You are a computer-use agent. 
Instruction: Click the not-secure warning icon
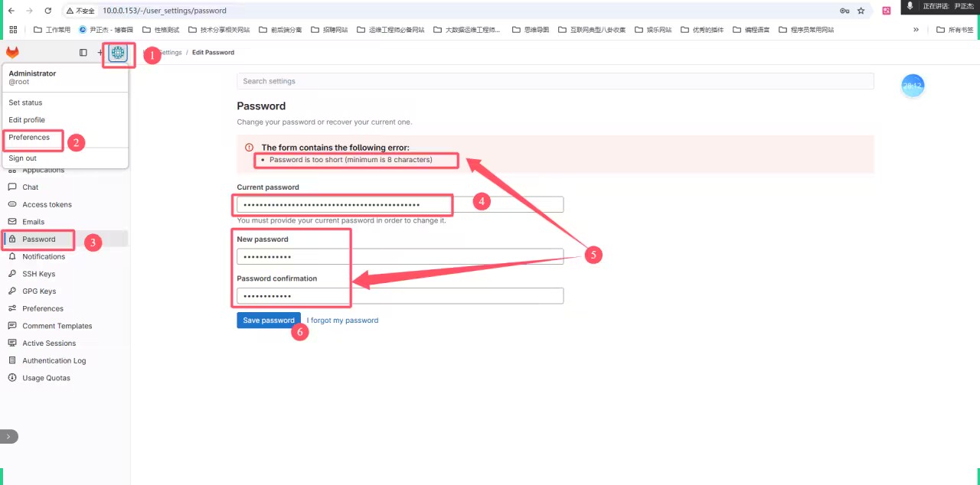tap(70, 11)
